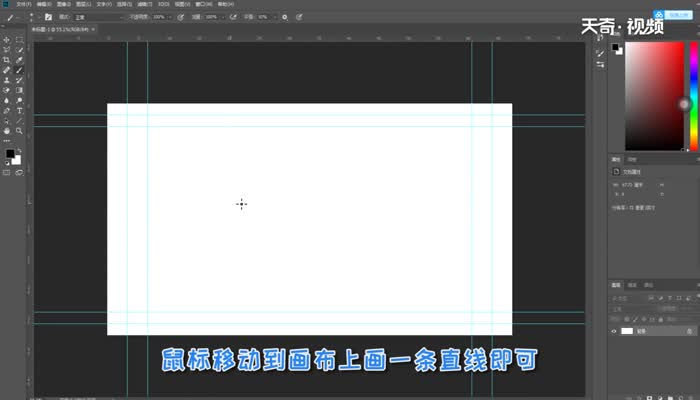Select the Quick Selection tool

tap(19, 50)
